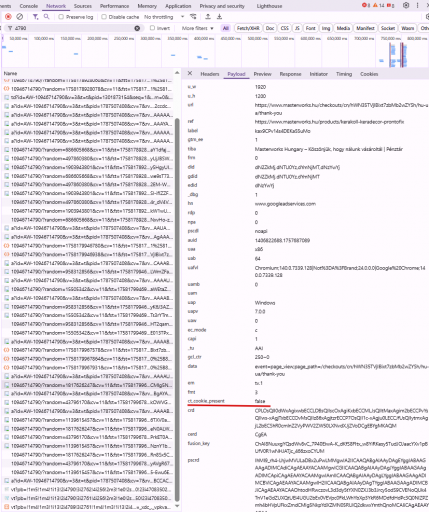The height and width of the screenshot is (512, 429).
Task: Open the No throttling dropdown
Action: tap(164, 17)
